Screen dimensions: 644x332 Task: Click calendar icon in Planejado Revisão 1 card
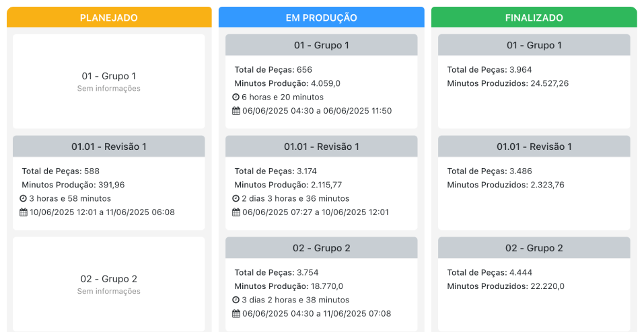click(24, 212)
